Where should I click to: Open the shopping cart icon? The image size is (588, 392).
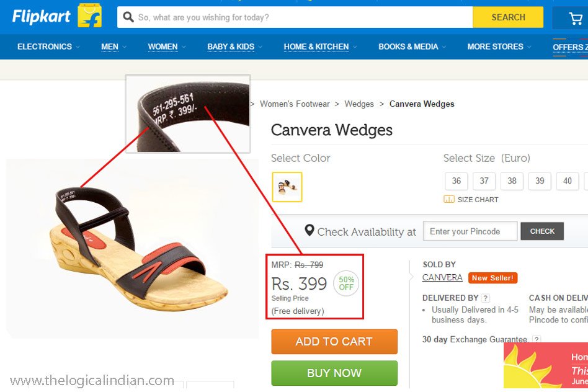(x=576, y=18)
